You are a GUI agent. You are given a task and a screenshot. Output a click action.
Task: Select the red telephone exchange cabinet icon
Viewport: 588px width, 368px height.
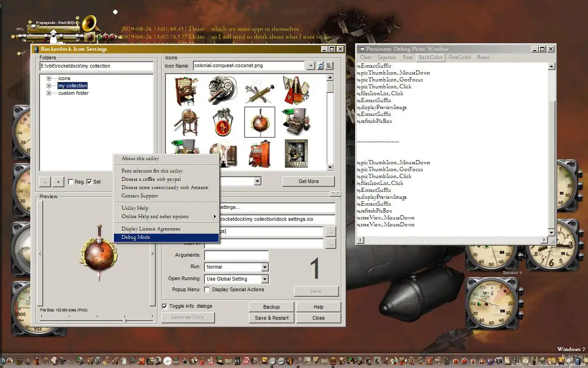[x=260, y=154]
